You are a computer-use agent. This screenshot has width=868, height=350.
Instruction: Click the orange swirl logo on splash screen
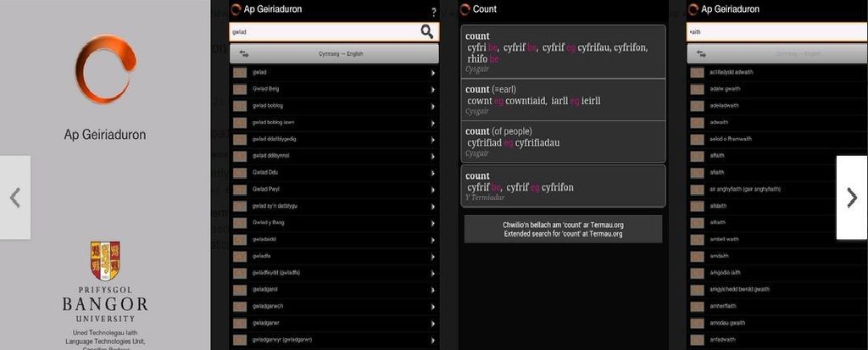[x=105, y=69]
